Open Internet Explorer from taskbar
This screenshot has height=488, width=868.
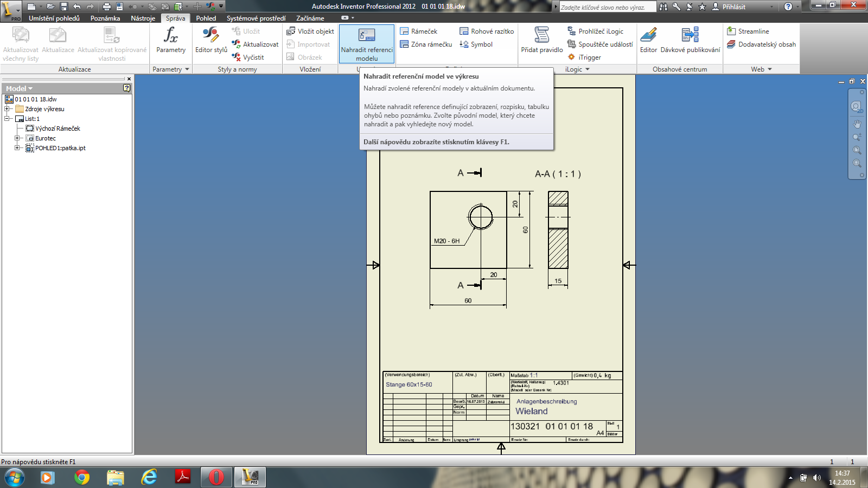(x=149, y=477)
